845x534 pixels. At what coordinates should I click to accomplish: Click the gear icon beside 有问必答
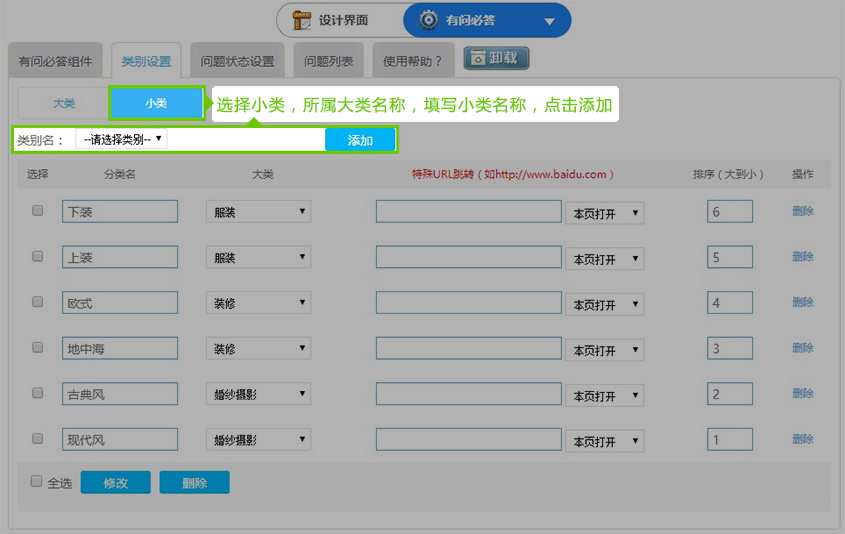coord(429,20)
